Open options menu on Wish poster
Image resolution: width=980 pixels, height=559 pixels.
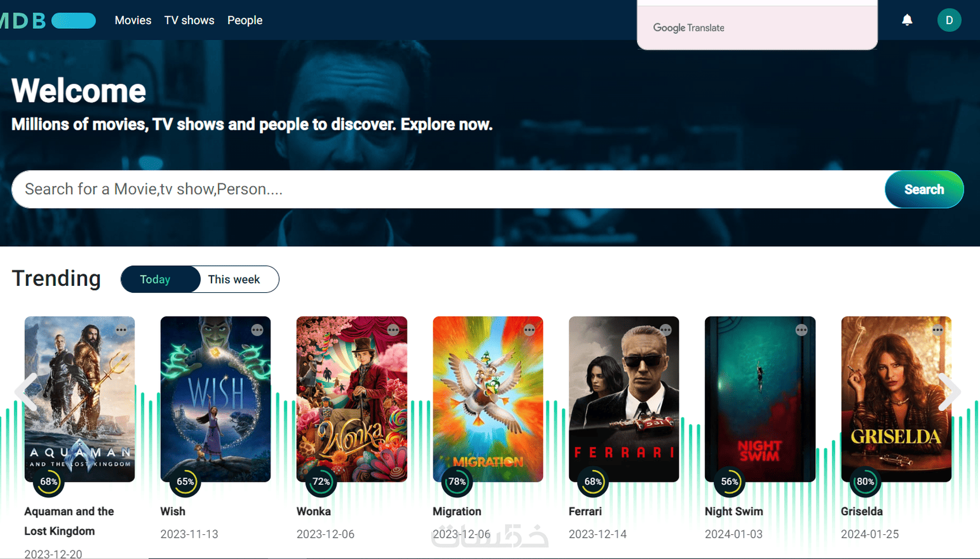[257, 330]
